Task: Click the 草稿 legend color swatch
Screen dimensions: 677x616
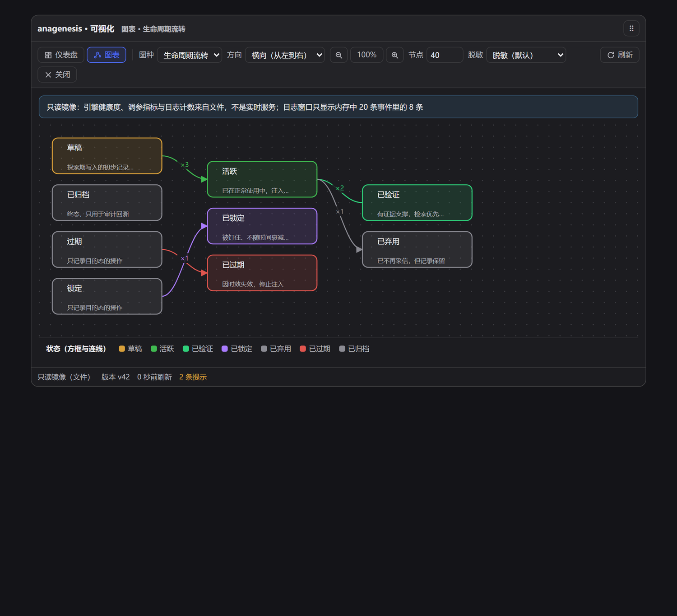Action: tap(122, 349)
